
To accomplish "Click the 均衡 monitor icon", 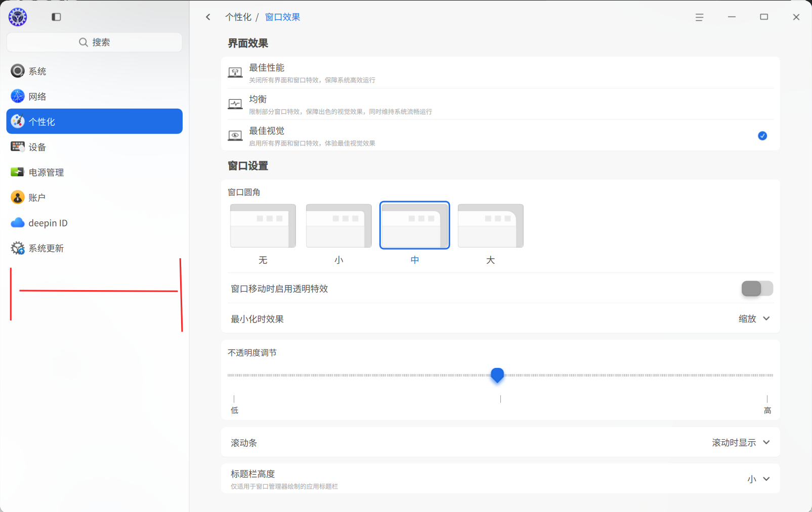I will [235, 104].
